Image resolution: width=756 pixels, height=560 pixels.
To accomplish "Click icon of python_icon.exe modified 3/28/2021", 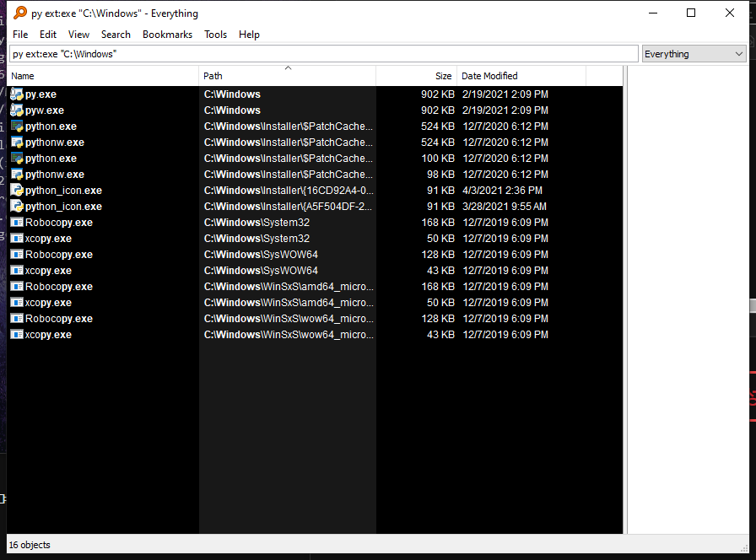I will (17, 206).
